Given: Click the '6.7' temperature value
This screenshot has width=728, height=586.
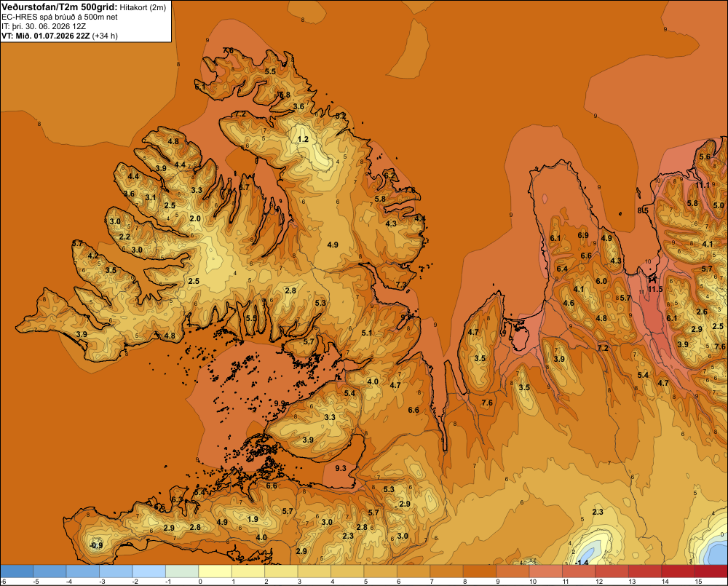Looking at the screenshot, I should 244,188.
